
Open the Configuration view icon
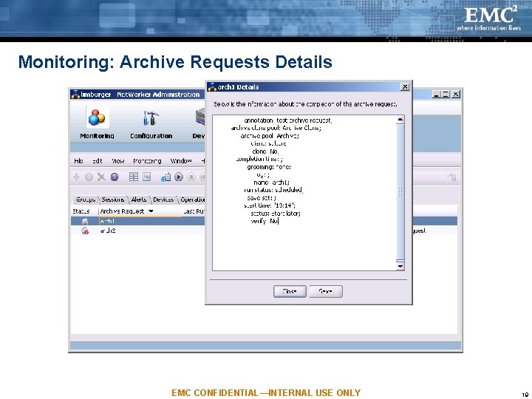pyautogui.click(x=151, y=118)
